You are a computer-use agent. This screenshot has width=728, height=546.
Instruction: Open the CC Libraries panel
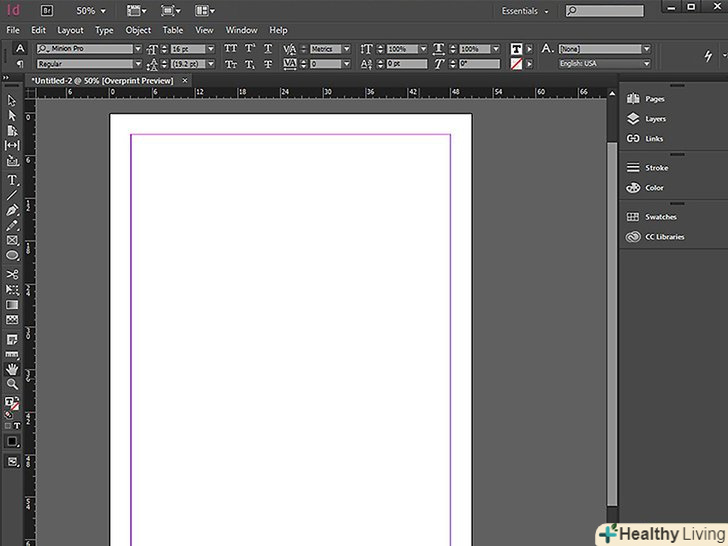pyautogui.click(x=664, y=237)
